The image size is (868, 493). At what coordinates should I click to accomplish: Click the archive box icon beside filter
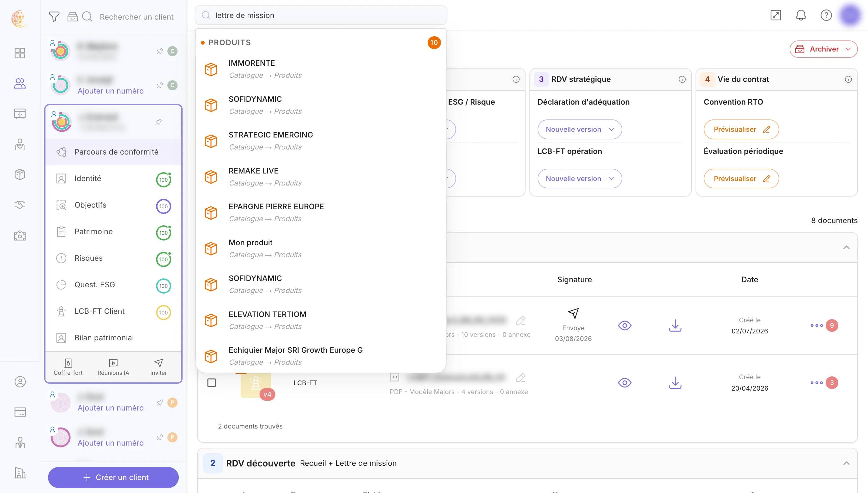click(72, 16)
